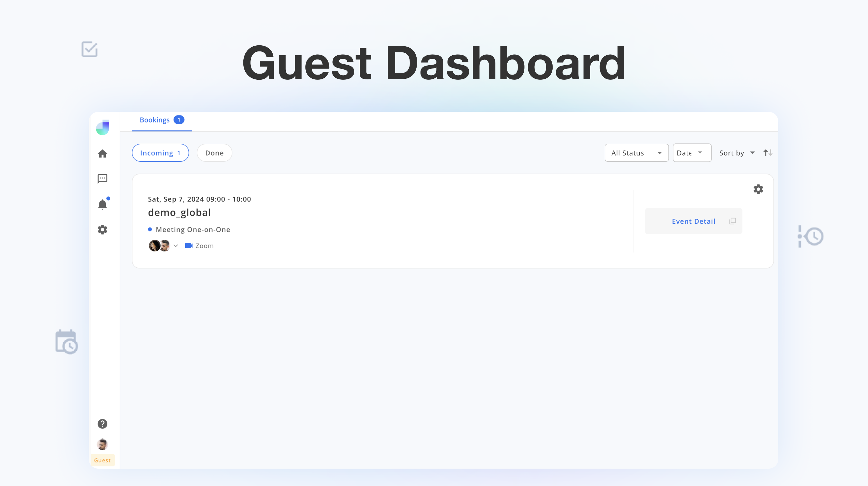Click the Guest user profile avatar
868x486 pixels.
pyautogui.click(x=103, y=444)
